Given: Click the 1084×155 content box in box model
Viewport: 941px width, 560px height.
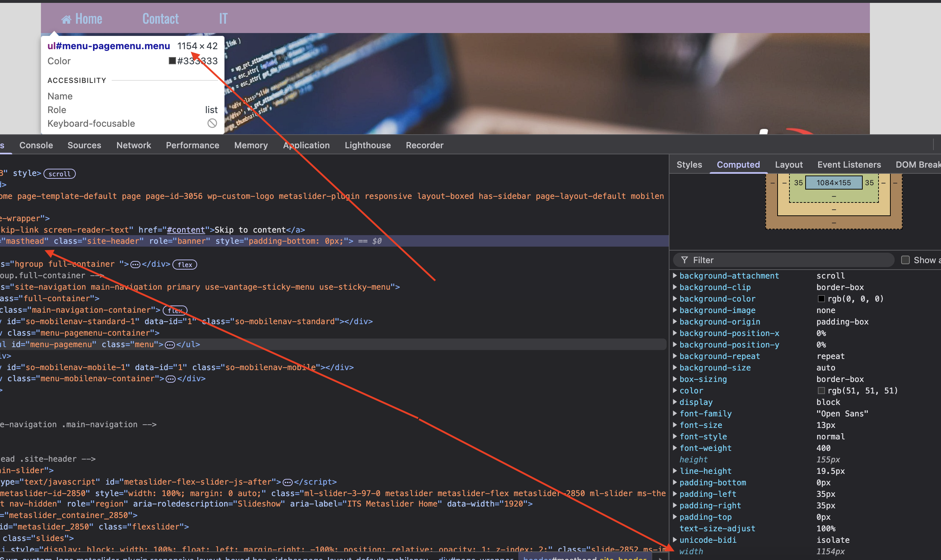Looking at the screenshot, I should 833,183.
